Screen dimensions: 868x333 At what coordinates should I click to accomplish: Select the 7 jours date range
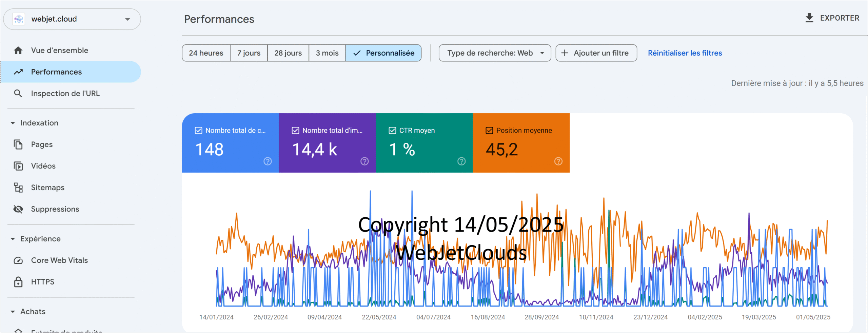tap(249, 53)
